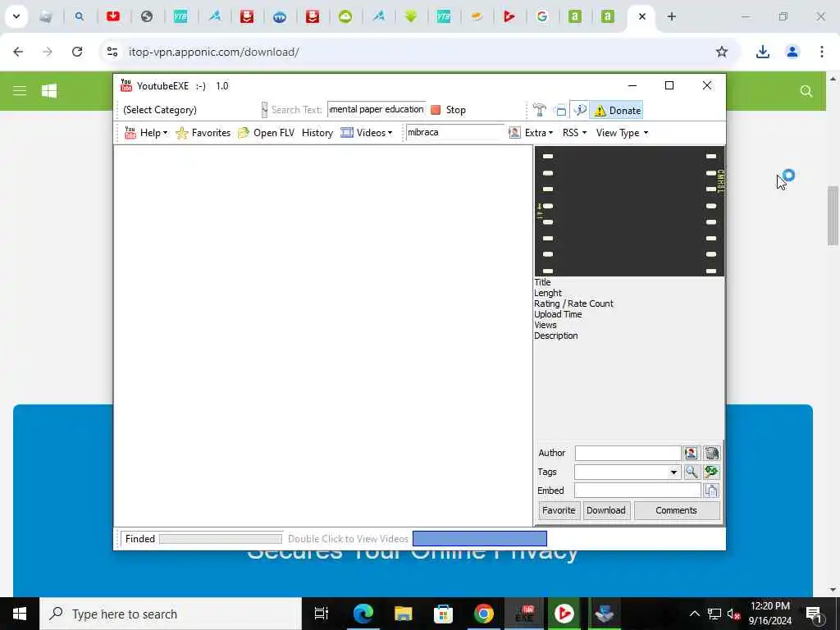Click the film strip video preview thumbnail
840x630 pixels.
(x=629, y=211)
